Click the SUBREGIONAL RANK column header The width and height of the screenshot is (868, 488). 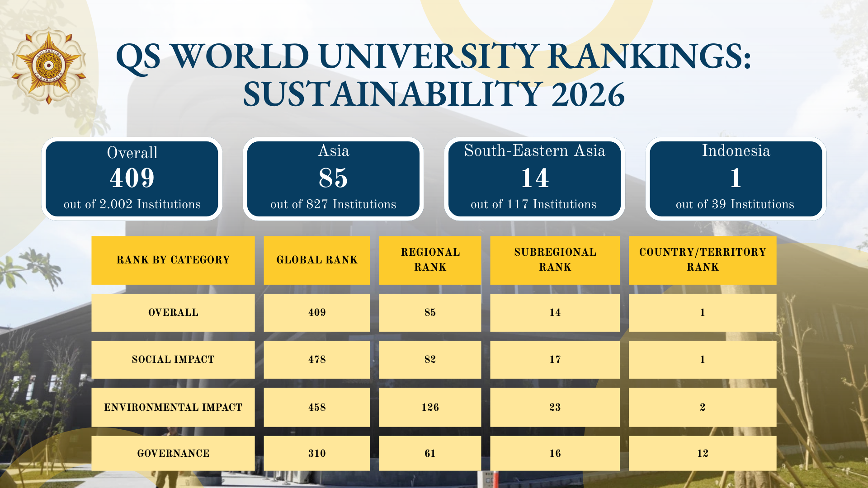[x=555, y=260]
